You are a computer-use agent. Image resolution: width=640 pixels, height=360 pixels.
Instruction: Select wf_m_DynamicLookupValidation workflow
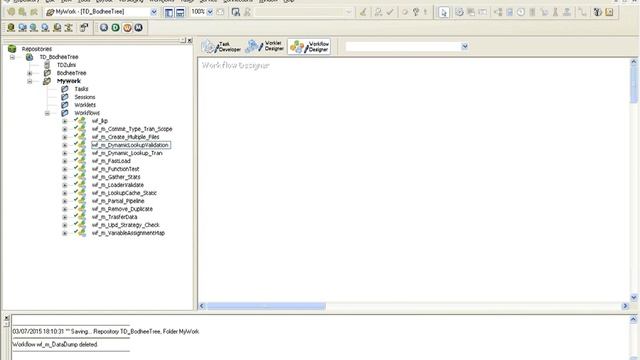point(130,145)
